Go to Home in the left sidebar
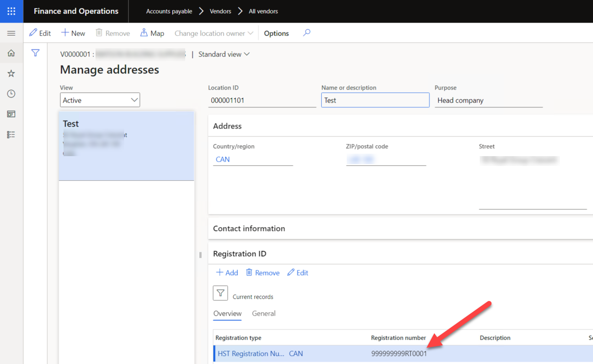593x364 pixels. click(x=11, y=53)
